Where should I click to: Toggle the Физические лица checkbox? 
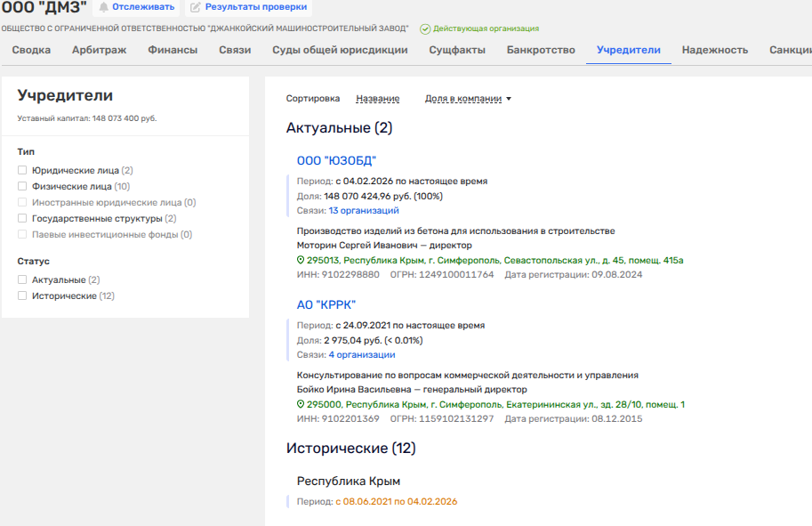(22, 186)
